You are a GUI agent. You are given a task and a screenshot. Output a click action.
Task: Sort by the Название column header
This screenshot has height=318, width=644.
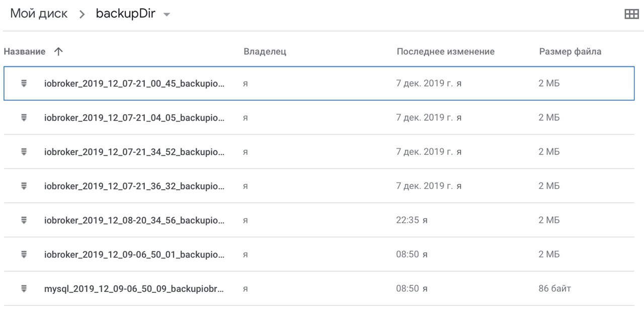[x=25, y=51]
